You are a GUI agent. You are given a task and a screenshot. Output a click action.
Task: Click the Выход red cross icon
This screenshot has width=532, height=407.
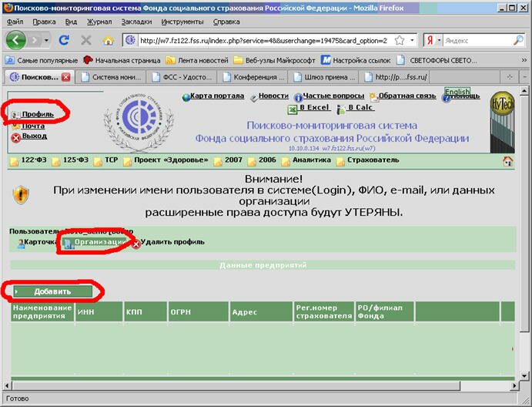click(16, 138)
